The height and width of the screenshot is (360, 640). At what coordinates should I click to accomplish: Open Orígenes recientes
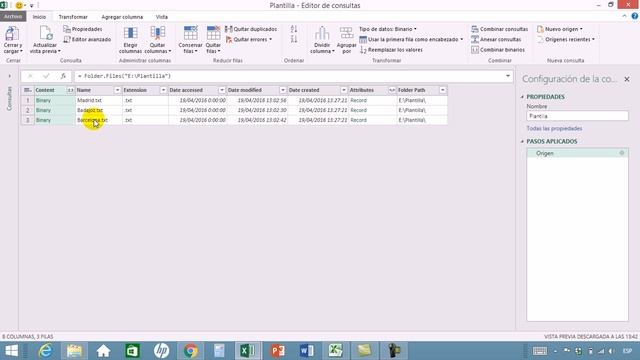(x=566, y=40)
